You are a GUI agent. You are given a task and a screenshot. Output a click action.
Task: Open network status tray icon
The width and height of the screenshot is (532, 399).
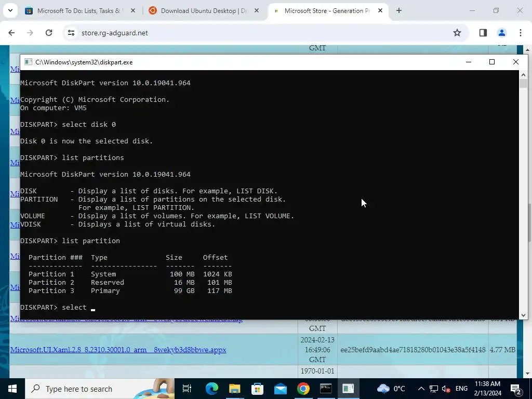(434, 389)
